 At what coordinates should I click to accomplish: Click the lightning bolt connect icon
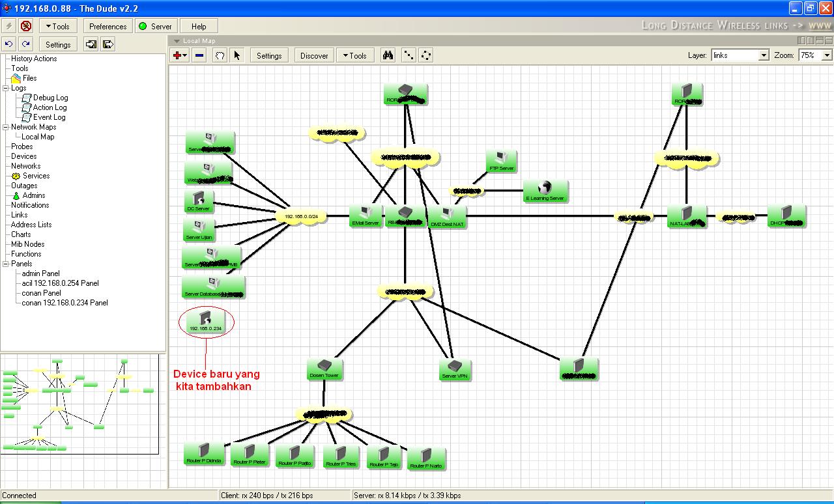[x=8, y=26]
